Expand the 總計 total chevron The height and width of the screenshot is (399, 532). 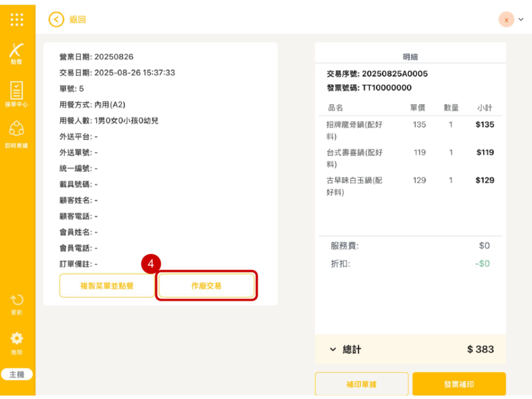[333, 350]
